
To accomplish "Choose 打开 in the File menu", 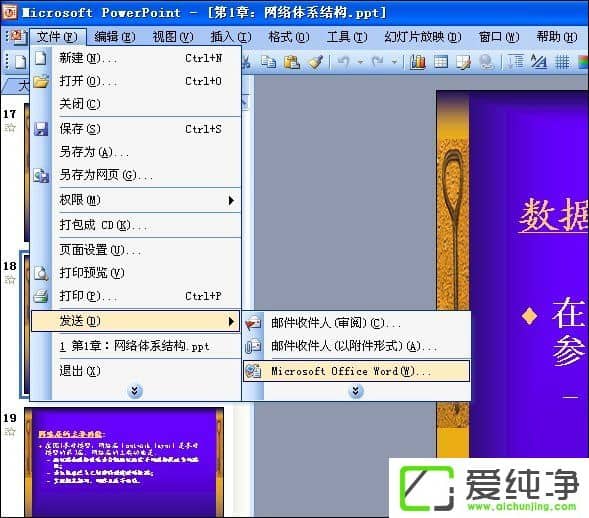I will tap(135, 81).
